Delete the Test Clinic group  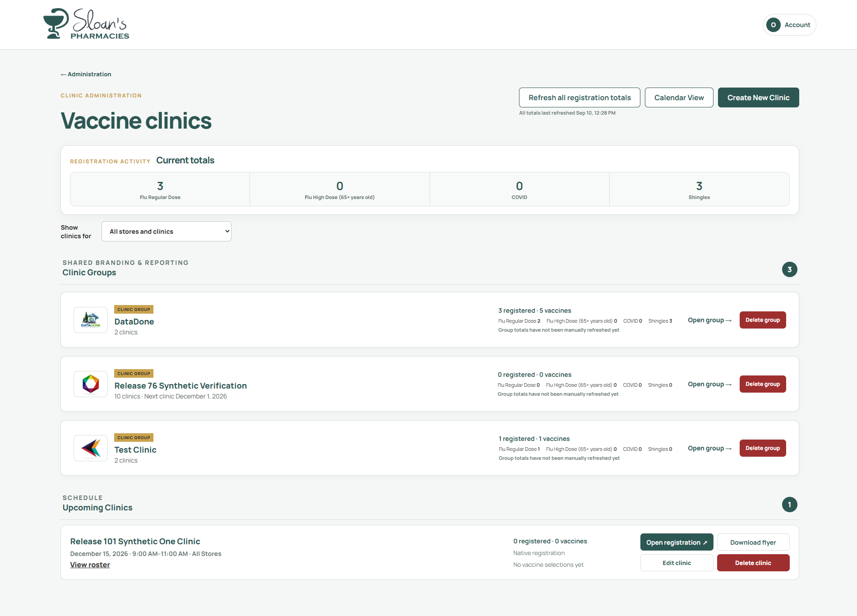point(763,448)
